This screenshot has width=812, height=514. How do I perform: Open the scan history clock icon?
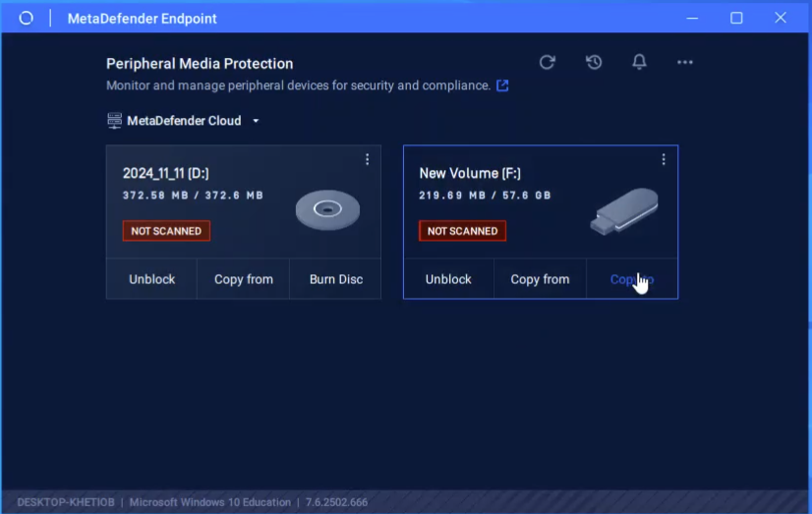click(594, 62)
